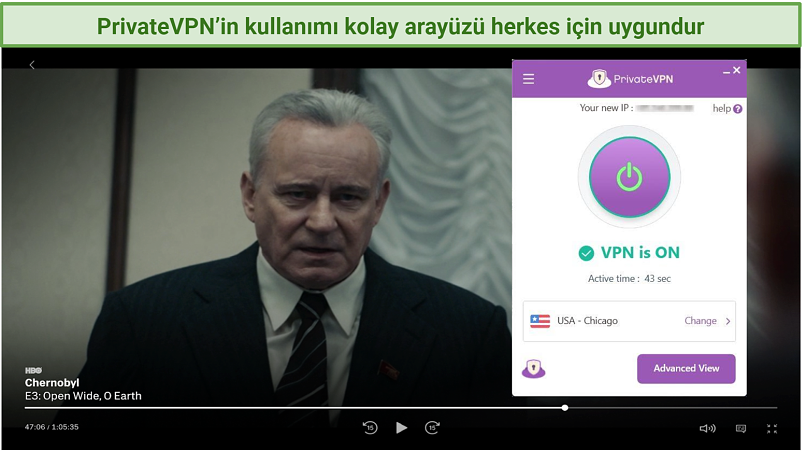Click the Active time: 43 sec text
This screenshot has height=451, width=806.
point(629,279)
